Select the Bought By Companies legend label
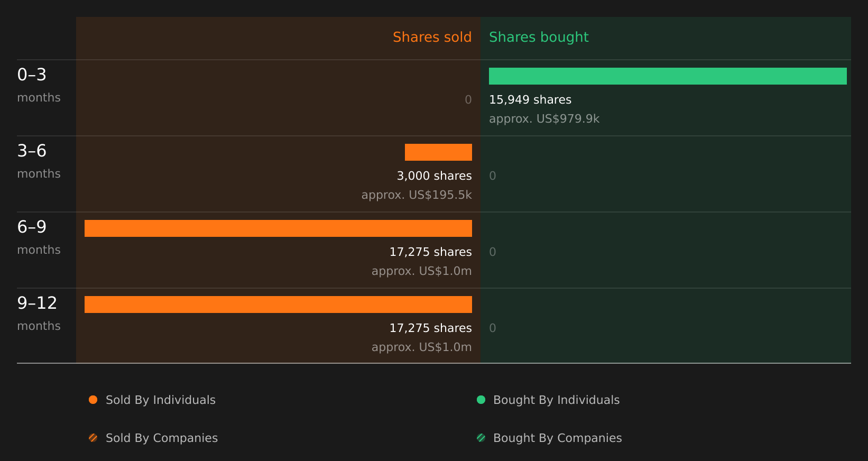This screenshot has width=868, height=461. click(557, 438)
